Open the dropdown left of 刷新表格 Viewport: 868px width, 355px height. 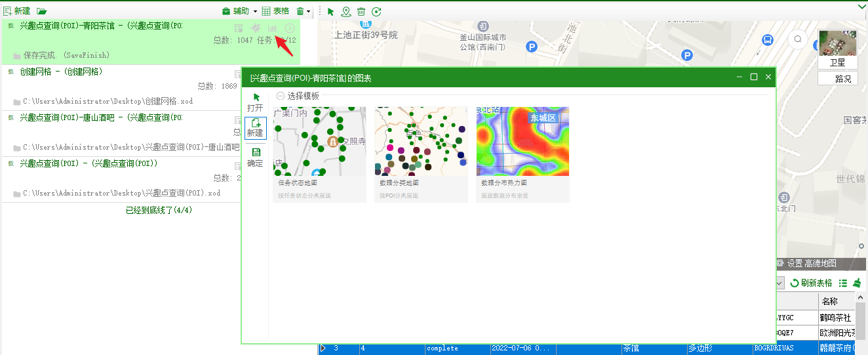780,283
